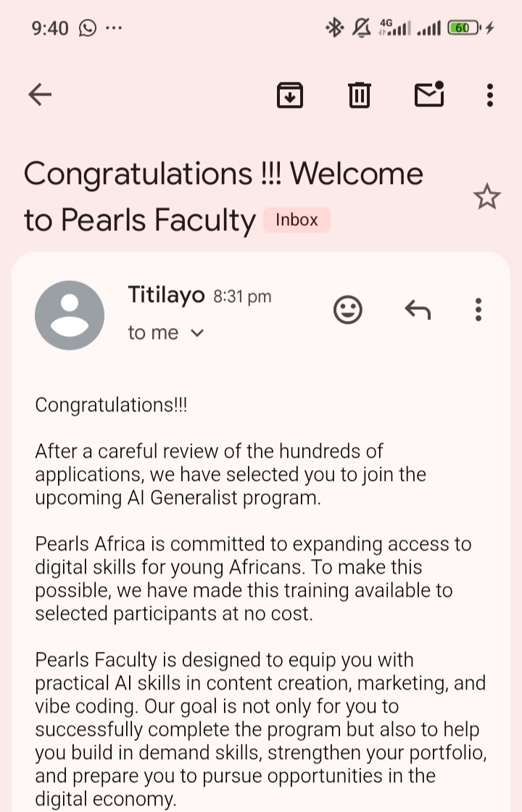The width and height of the screenshot is (522, 812).
Task: Tap more notifications ellipsis in status bar
Action: click(114, 28)
